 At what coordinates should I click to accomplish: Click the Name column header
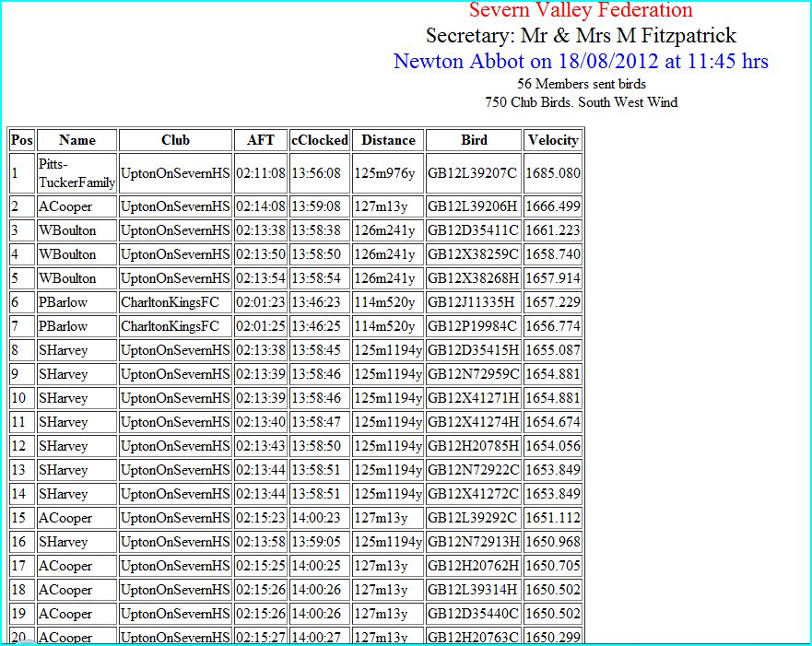(77, 140)
